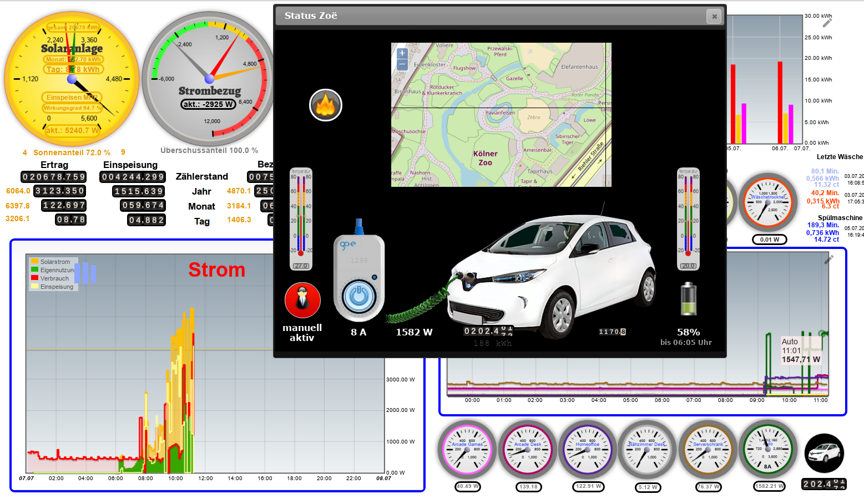Image resolution: width=864 pixels, height=504 pixels.
Task: Click the '58%' battery charge value
Action: 689,332
